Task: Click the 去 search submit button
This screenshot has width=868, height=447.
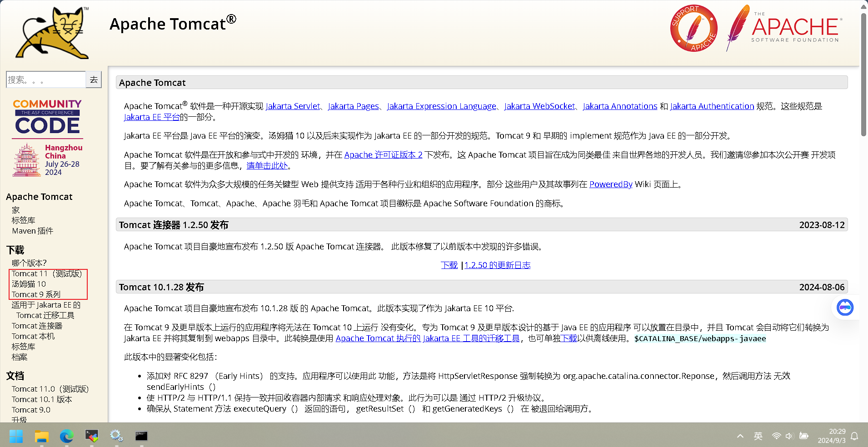Action: (x=94, y=79)
